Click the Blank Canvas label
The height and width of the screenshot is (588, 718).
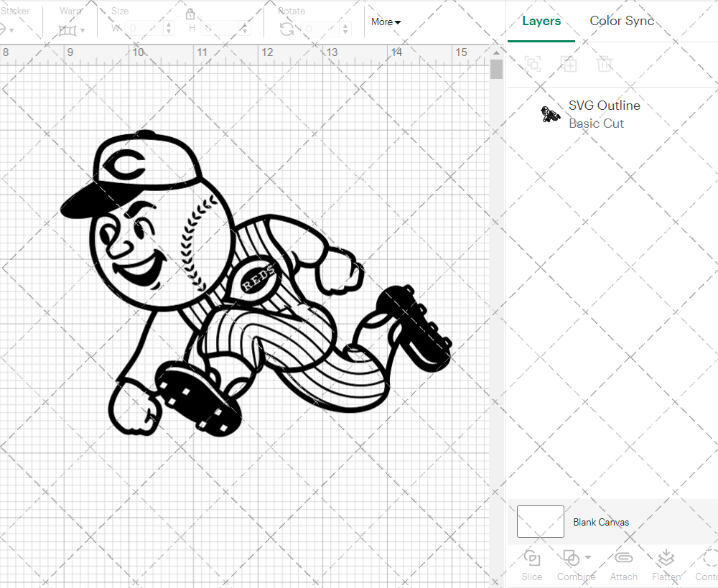(601, 522)
